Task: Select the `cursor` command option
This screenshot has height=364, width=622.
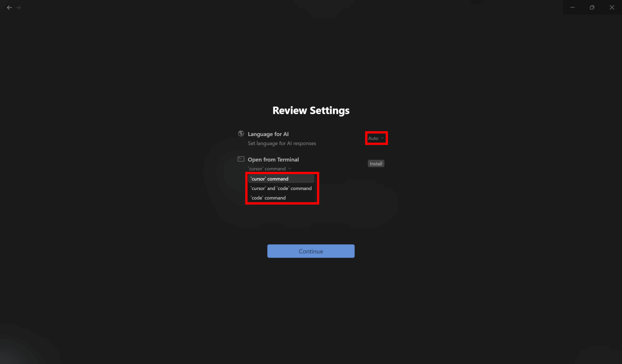Action: point(281,179)
